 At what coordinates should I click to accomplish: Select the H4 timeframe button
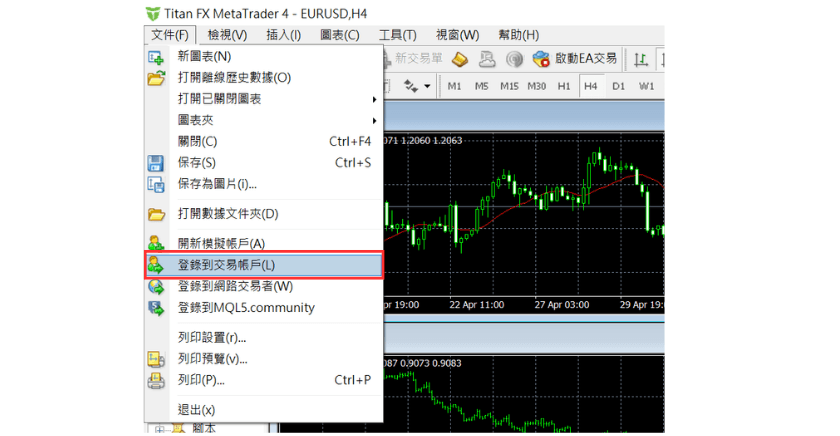point(590,86)
